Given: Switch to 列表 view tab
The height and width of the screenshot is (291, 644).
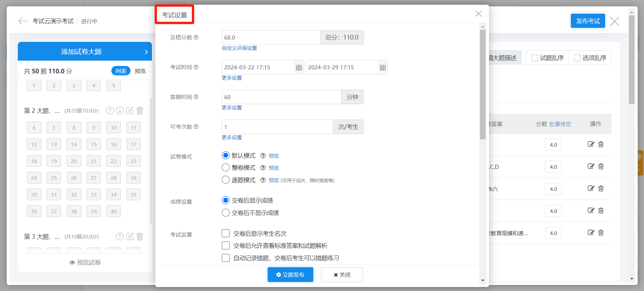Looking at the screenshot, I should click(121, 71).
